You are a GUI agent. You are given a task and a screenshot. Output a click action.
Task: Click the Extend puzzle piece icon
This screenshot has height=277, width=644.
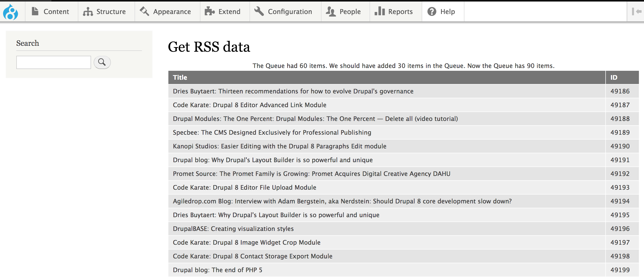(x=210, y=11)
